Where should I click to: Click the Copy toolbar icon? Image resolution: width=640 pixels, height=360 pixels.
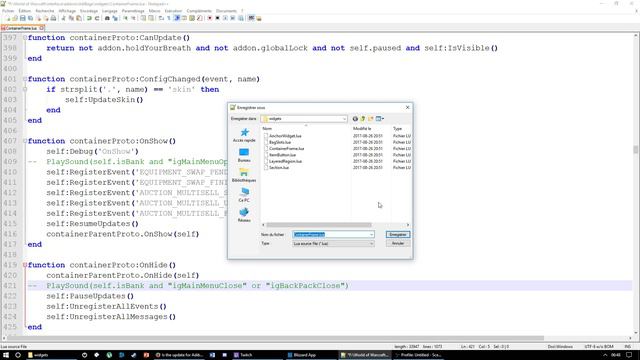click(71, 18)
